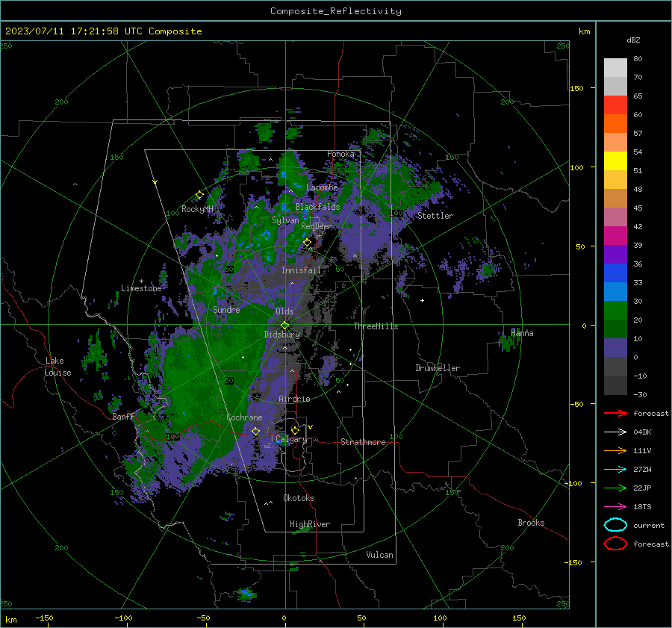
Task: Click the Didsbury city label
Action: pos(282,335)
